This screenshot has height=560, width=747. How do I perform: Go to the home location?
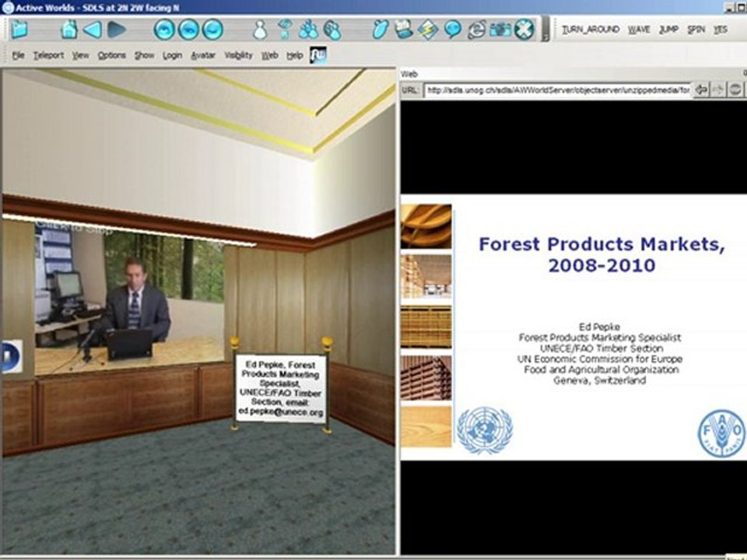[69, 30]
